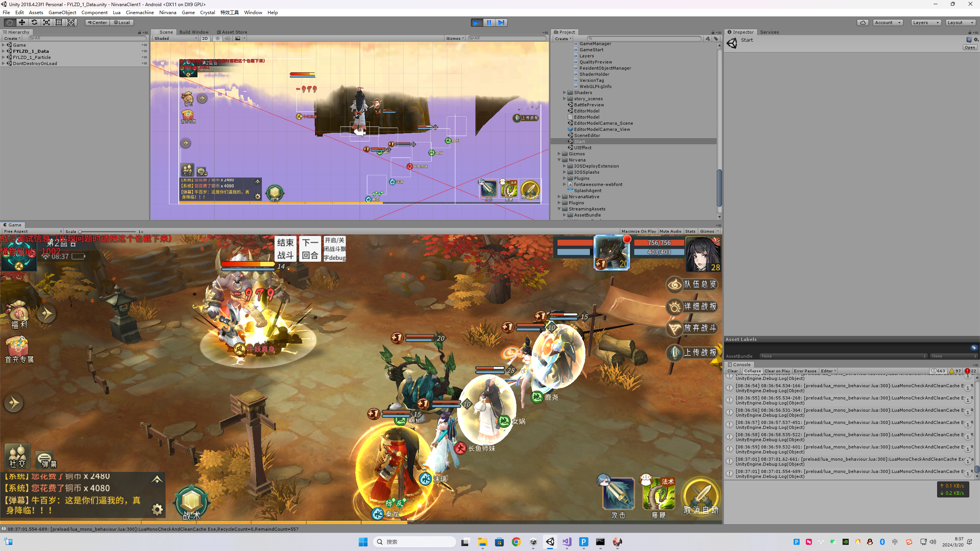The image size is (980, 551).
Task: Select the Hand tool in toolbar
Action: [x=9, y=23]
